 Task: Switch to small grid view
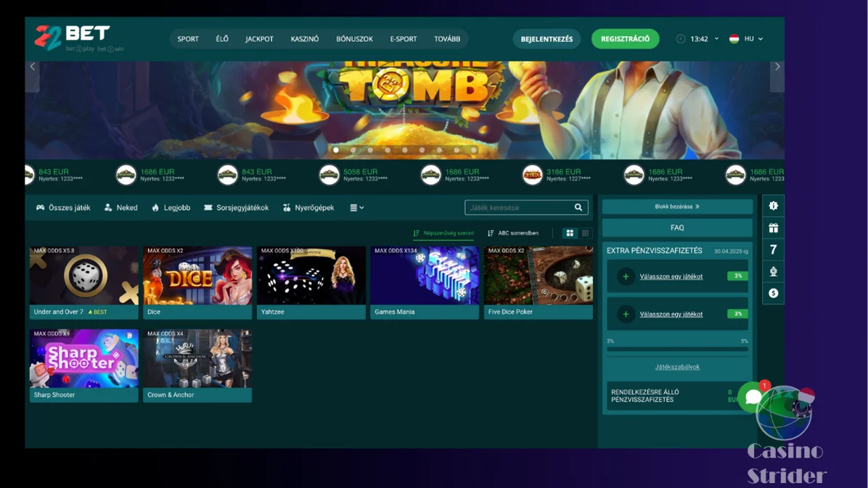(x=585, y=233)
